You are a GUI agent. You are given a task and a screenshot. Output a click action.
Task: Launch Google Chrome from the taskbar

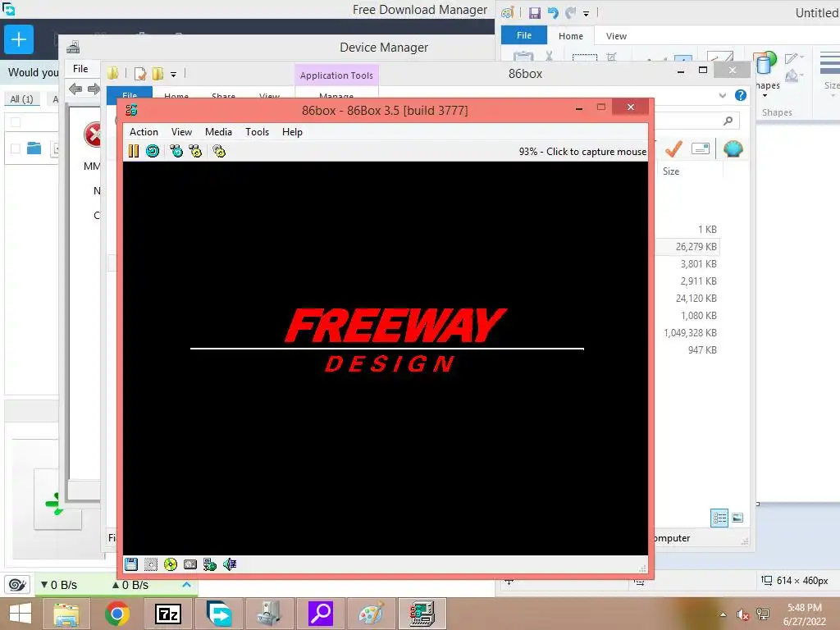(116, 614)
